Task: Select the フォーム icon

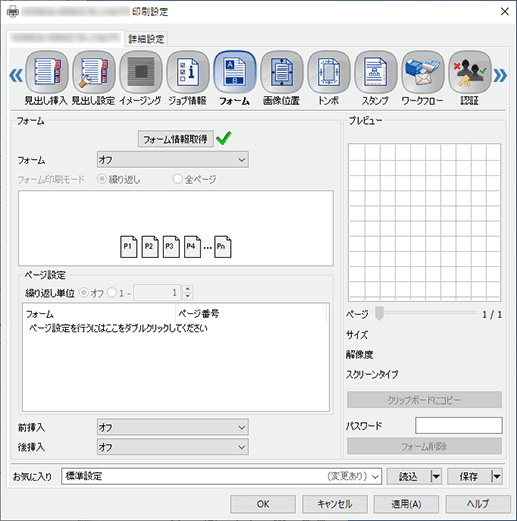Action: point(235,72)
